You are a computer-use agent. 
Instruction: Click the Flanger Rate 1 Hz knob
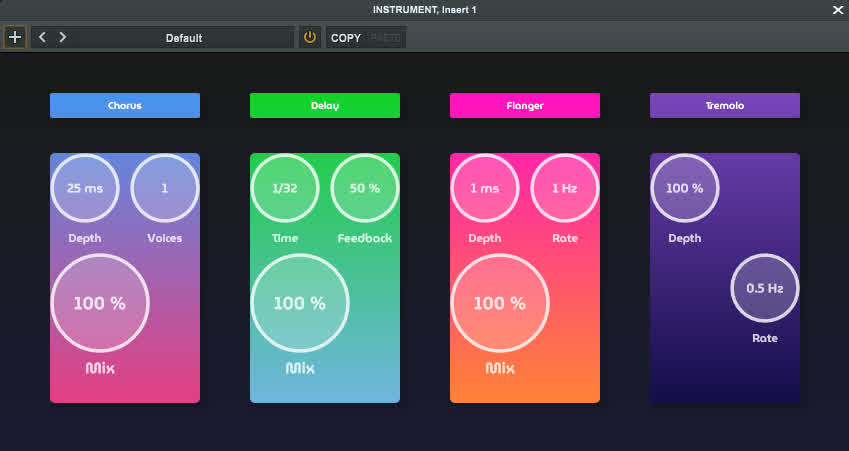pos(565,188)
